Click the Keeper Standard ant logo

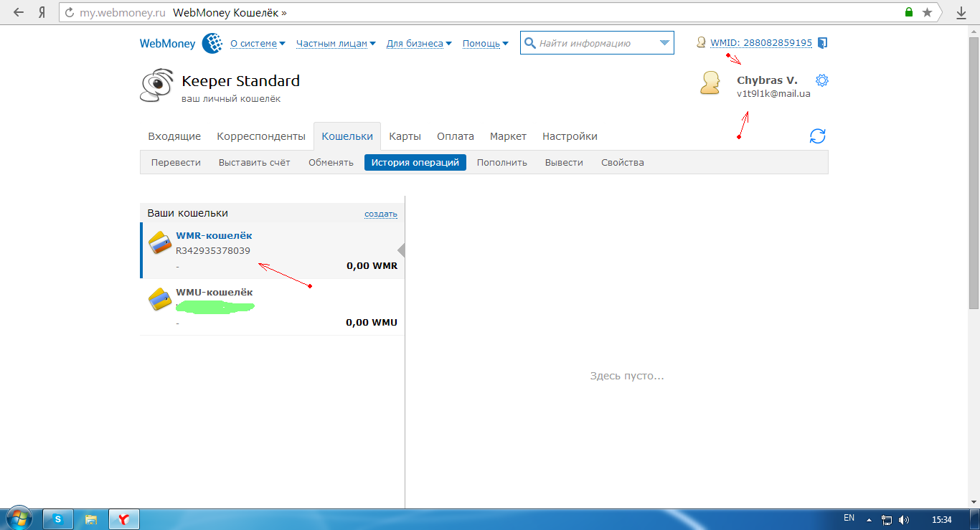coord(156,85)
